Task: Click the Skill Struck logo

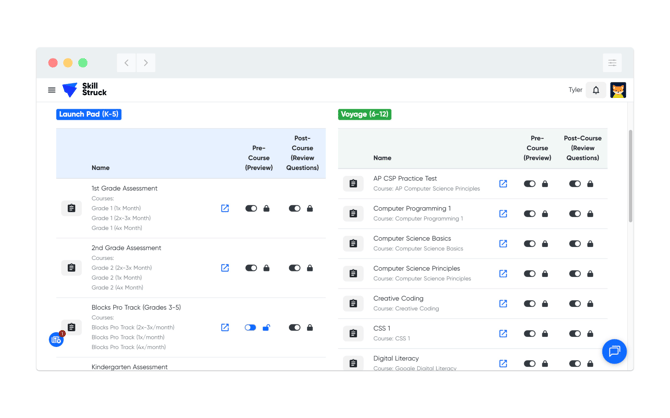Action: click(x=84, y=90)
